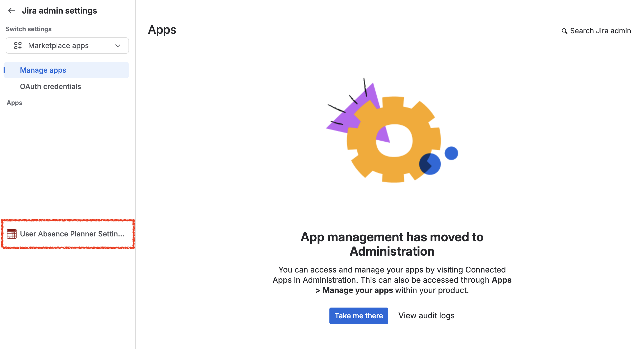
Task: Click the Apps section label in the sidebar
Action: pyautogui.click(x=14, y=103)
